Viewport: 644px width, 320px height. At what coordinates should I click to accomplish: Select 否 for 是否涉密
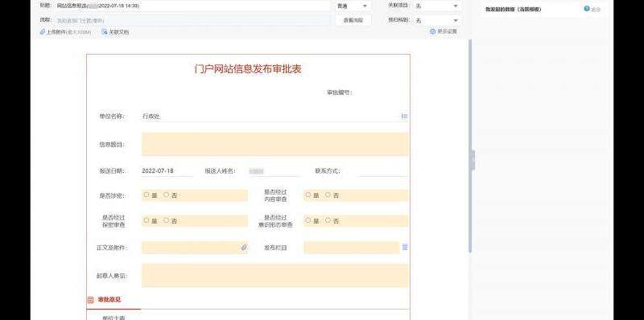166,195
